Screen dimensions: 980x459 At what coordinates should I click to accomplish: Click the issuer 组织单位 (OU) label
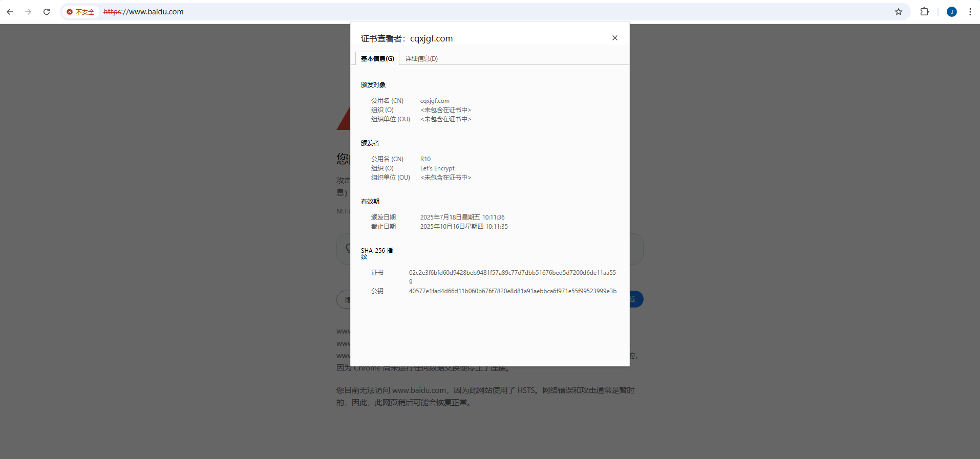[x=391, y=178]
